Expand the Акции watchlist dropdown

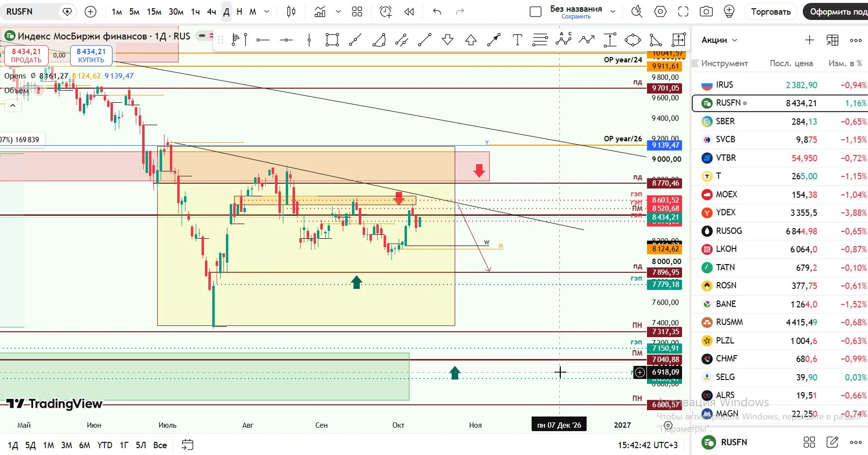720,40
